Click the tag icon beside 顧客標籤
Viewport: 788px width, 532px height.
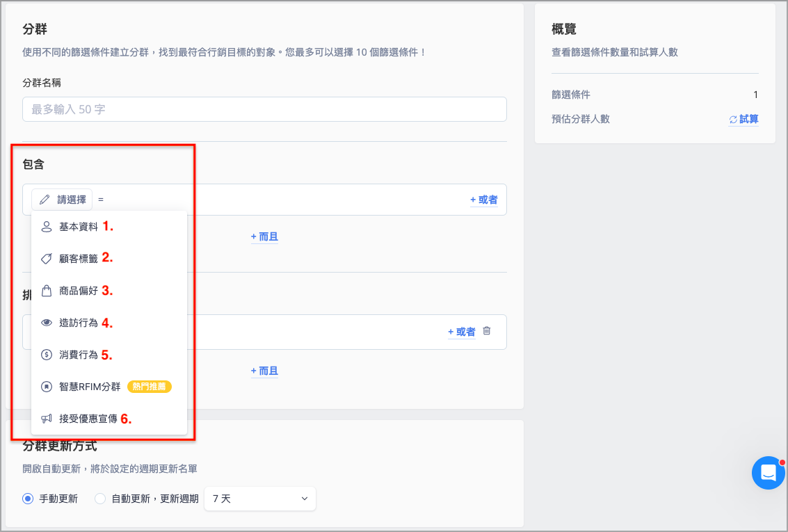click(46, 259)
